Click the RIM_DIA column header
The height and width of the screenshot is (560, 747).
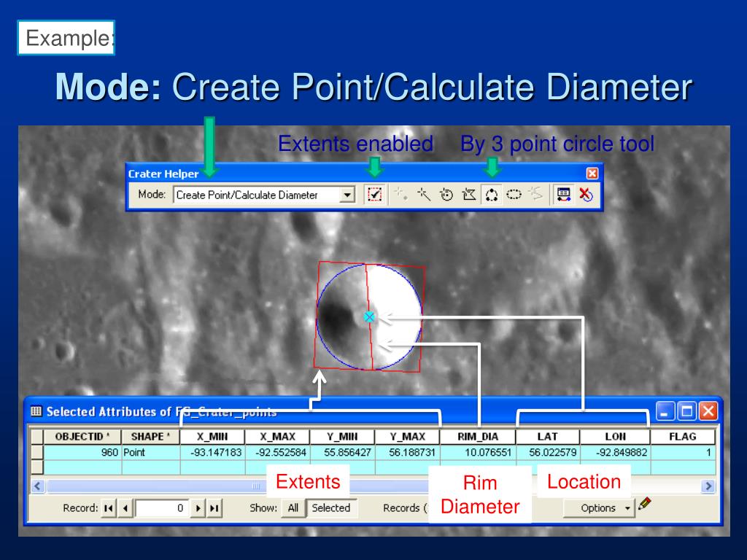pyautogui.click(x=478, y=437)
